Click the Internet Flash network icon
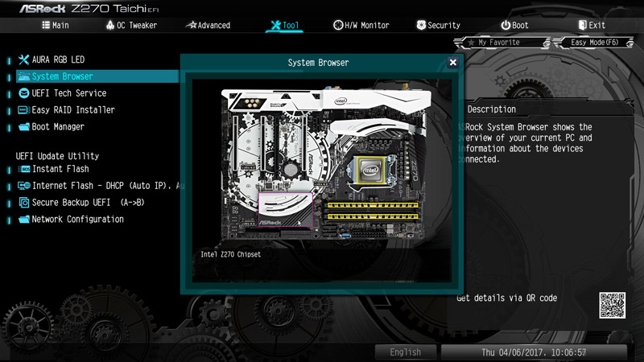Viewport: 644px width, 362px height. coord(24,186)
